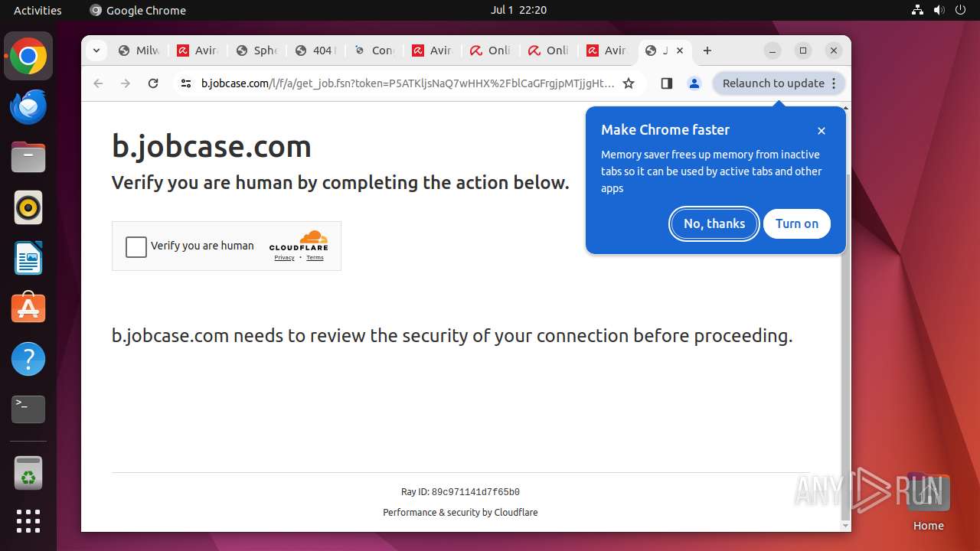The image size is (980, 551).
Task: Open a new tab
Action: [707, 51]
